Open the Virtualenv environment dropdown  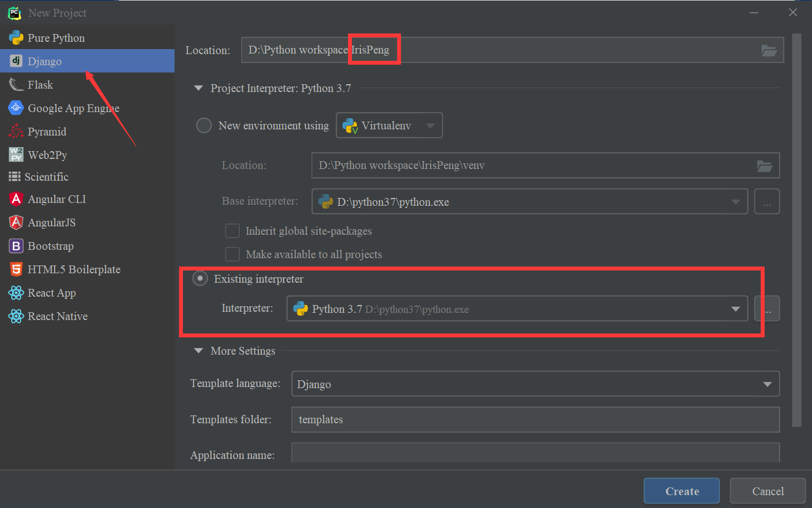(389, 125)
